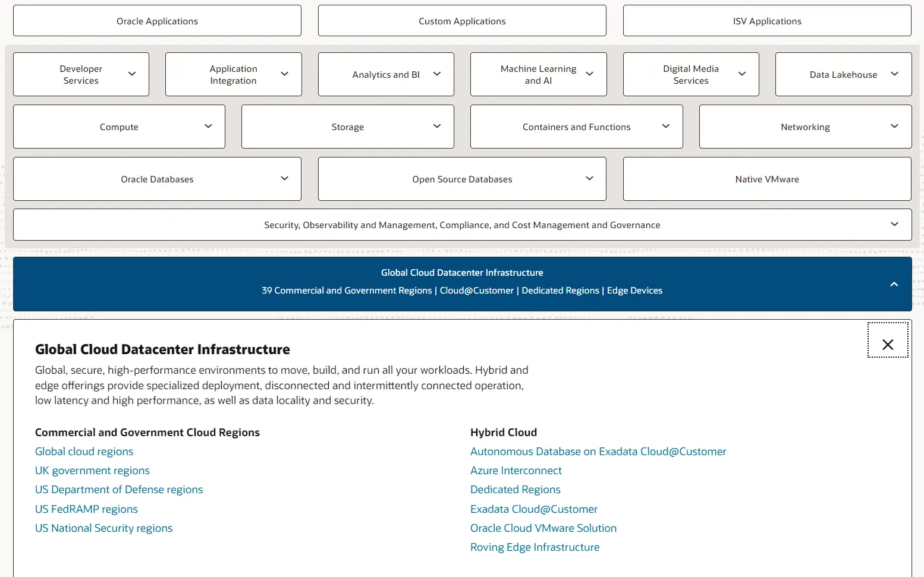Image resolution: width=924 pixels, height=577 pixels.
Task: Open the Azure Interconnect link
Action: (516, 471)
